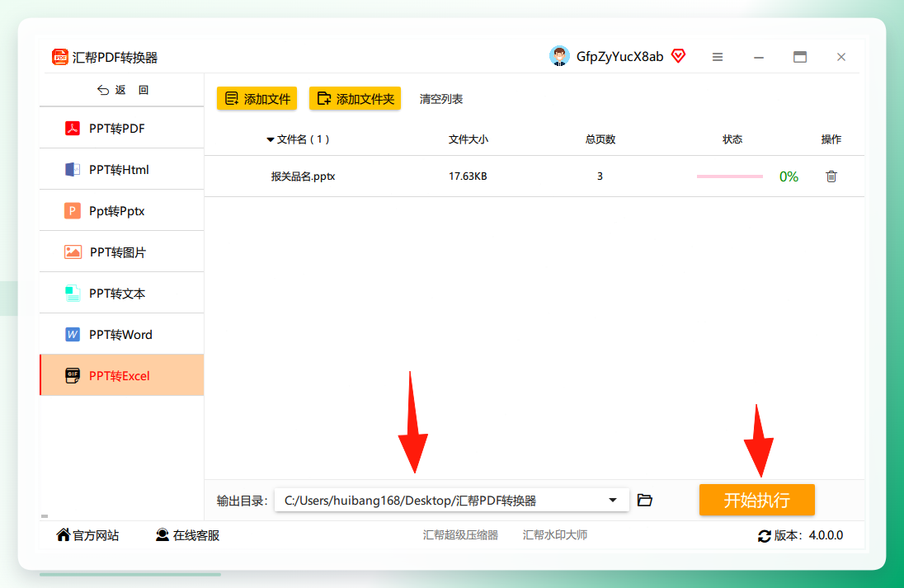This screenshot has width=904, height=588.
Task: Select Ppt转Pptx in the sidebar
Action: [121, 210]
